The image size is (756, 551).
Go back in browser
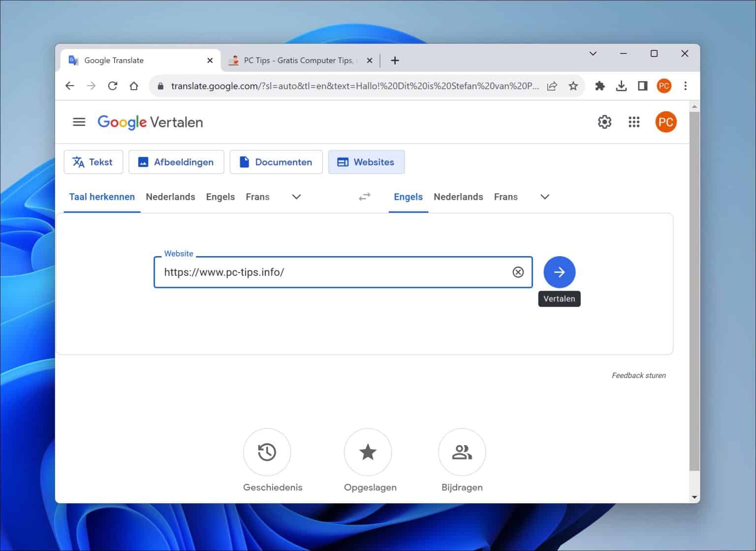pos(70,86)
